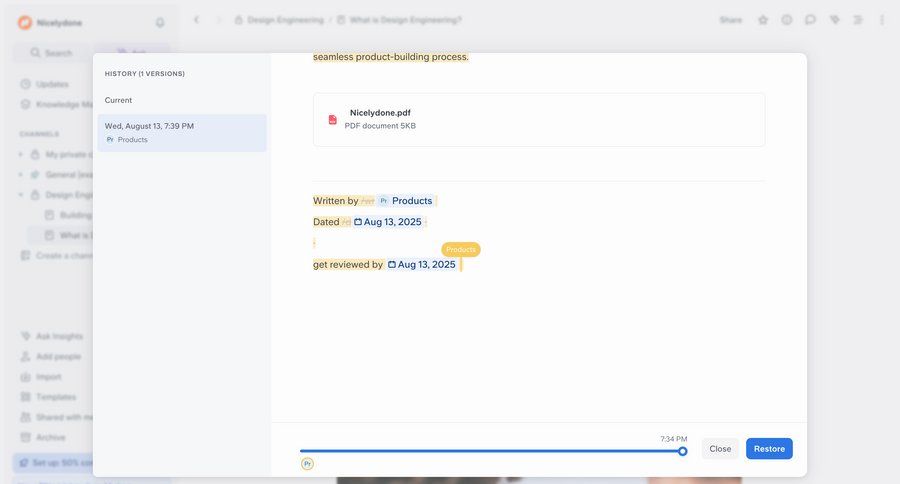
Task: Expand the General channel arrow
Action: (21, 174)
